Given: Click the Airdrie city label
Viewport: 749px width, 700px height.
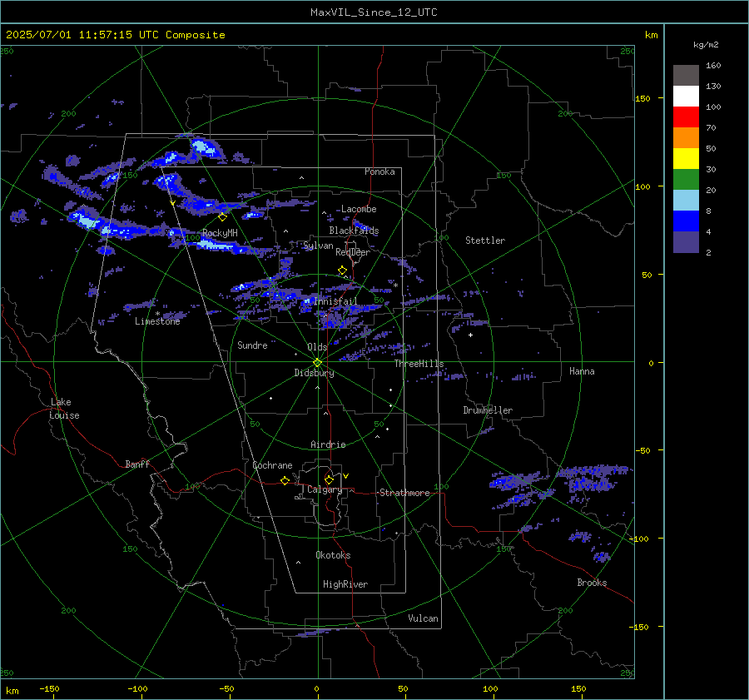Looking at the screenshot, I should [x=328, y=444].
